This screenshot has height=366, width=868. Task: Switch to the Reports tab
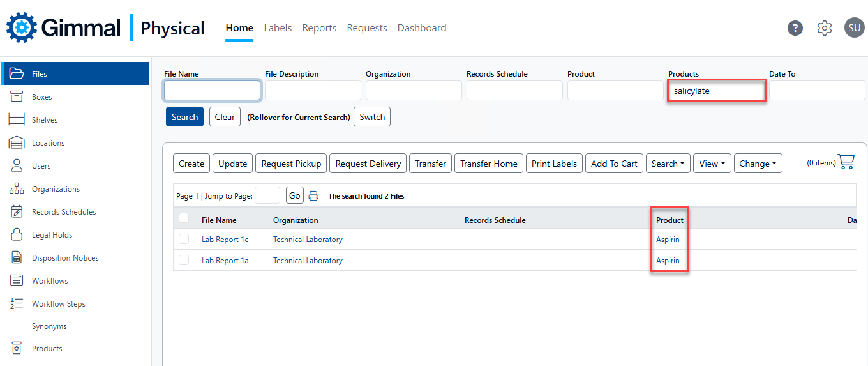[319, 28]
